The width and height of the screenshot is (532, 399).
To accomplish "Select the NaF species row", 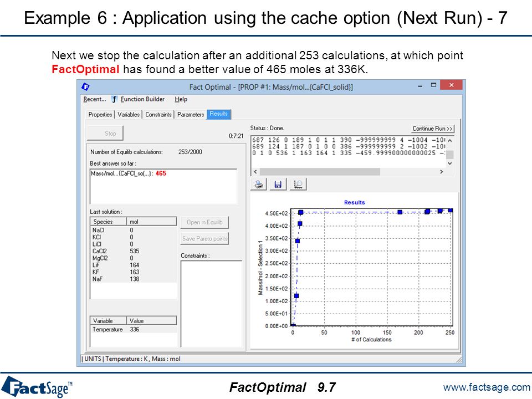I will (x=134, y=279).
